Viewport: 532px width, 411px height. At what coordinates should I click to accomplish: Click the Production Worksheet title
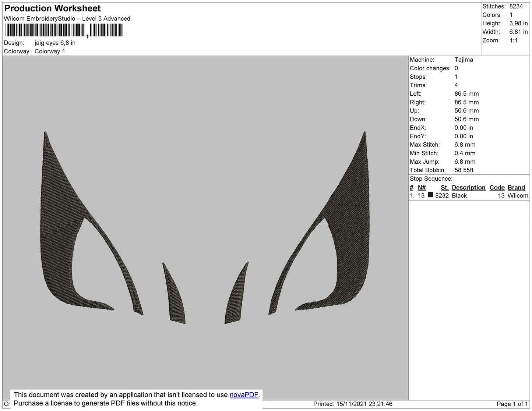tap(52, 8)
